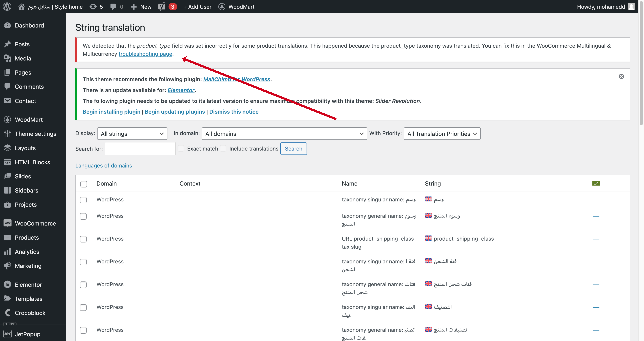This screenshot has height=341, width=644.
Task: Add translation for تصنيفات المنتج string
Action: point(596,330)
